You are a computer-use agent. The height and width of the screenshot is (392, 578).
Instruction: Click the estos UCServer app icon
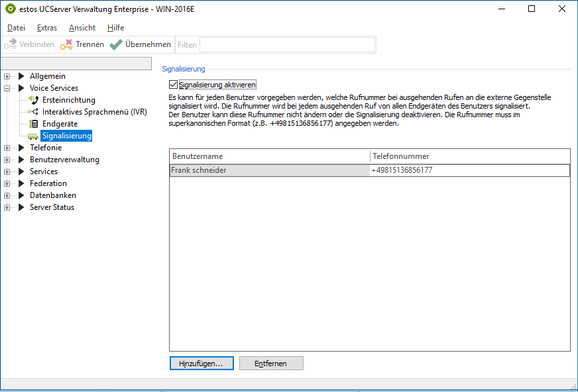[10, 9]
